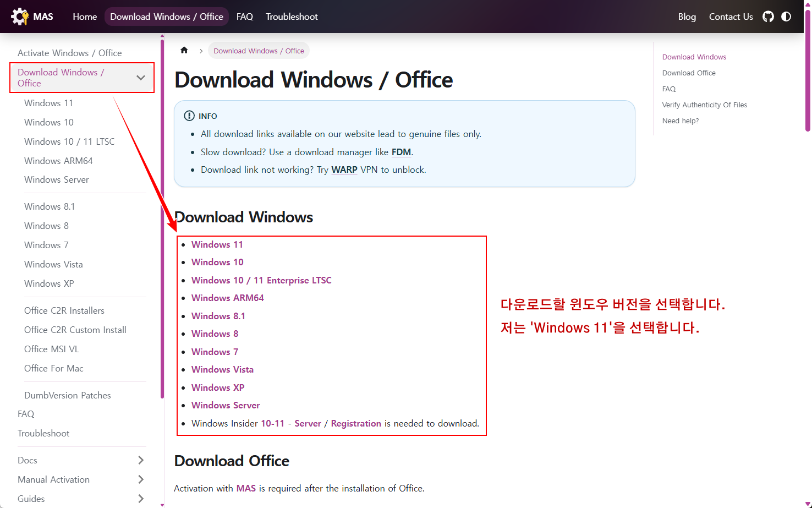Open the Insider Server link
Image resolution: width=812 pixels, height=508 pixels.
[x=308, y=423]
